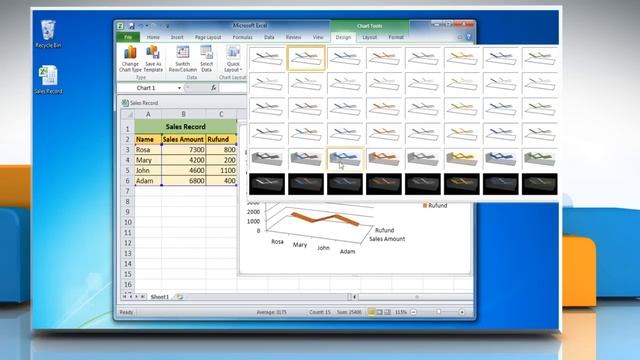
Task: Pick the yellow chart style in the gray 3-D row
Action: pyautogui.click(x=462, y=159)
